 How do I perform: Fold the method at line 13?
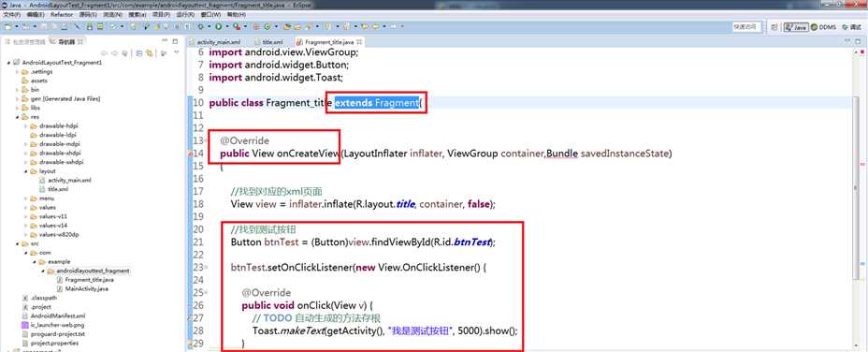tap(207, 140)
